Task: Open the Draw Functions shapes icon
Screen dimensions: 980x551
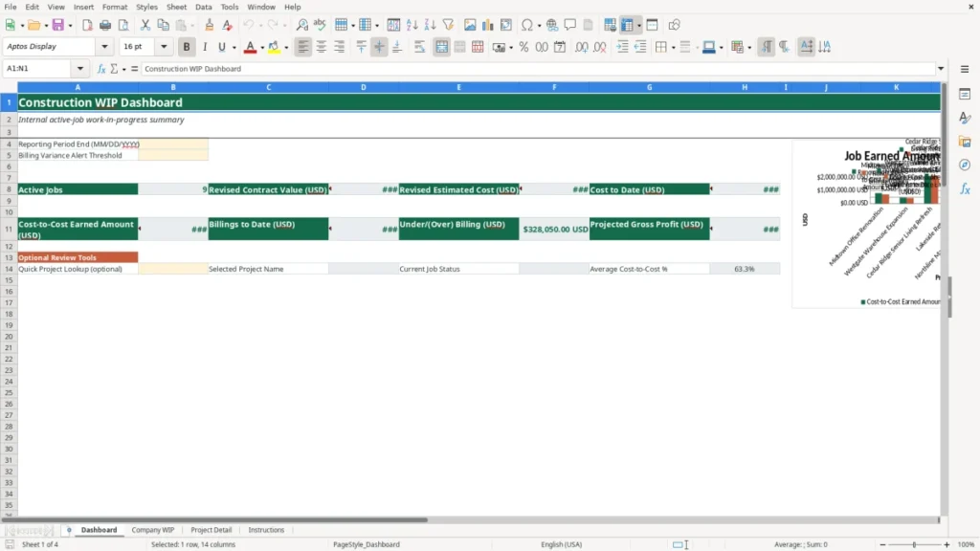Action: [674, 25]
